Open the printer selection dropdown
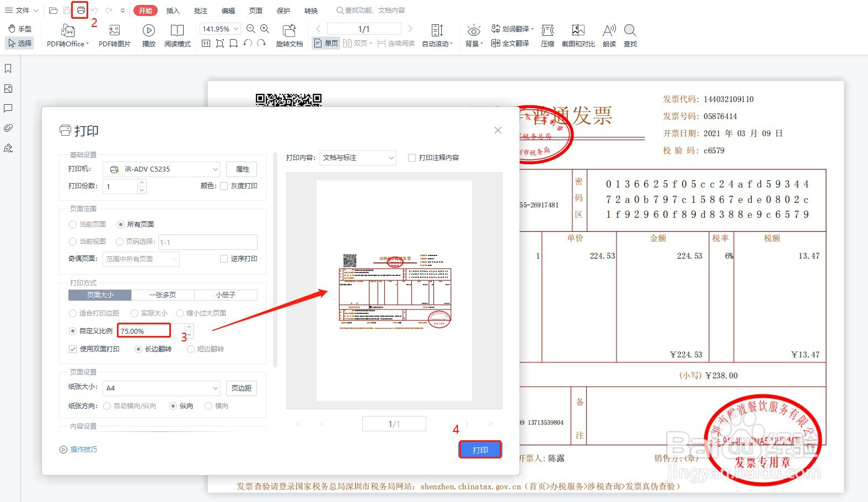Image resolution: width=868 pixels, height=502 pixels. coord(162,169)
